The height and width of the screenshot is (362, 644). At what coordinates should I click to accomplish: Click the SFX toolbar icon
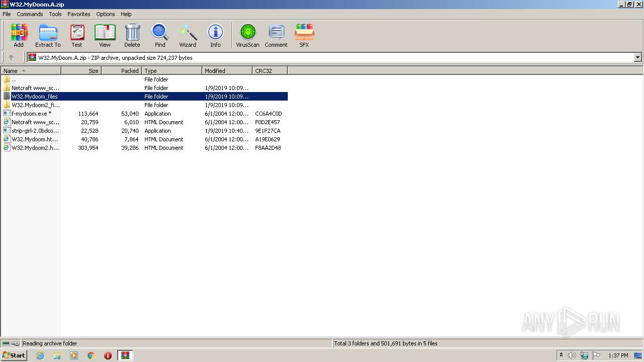[304, 35]
